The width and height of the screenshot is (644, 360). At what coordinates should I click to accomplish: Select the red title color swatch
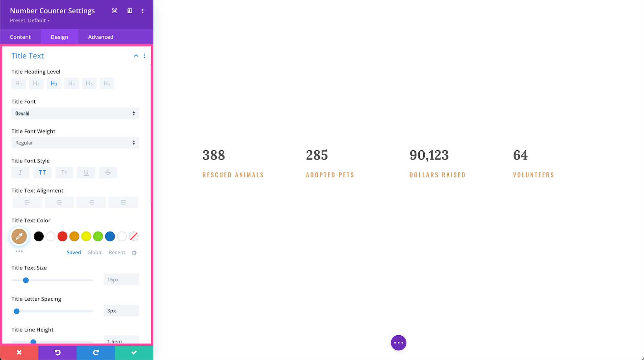[x=62, y=236]
